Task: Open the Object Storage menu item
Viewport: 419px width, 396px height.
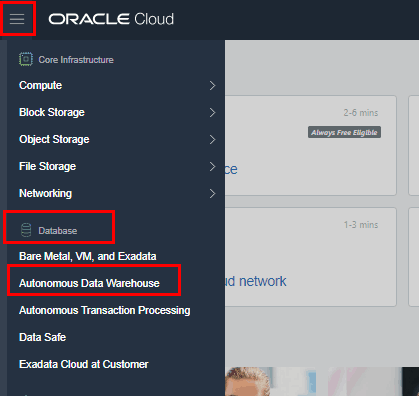Action: click(x=54, y=139)
